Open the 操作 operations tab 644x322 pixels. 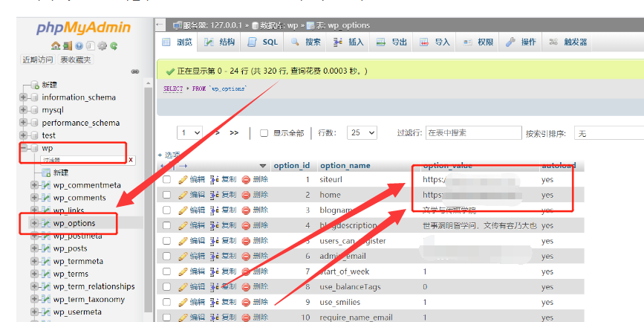coord(521,42)
